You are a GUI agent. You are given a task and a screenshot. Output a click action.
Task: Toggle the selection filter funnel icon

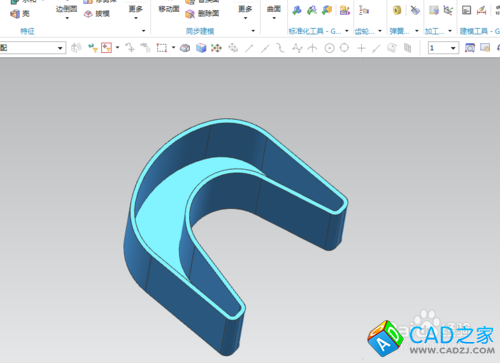tap(92, 48)
